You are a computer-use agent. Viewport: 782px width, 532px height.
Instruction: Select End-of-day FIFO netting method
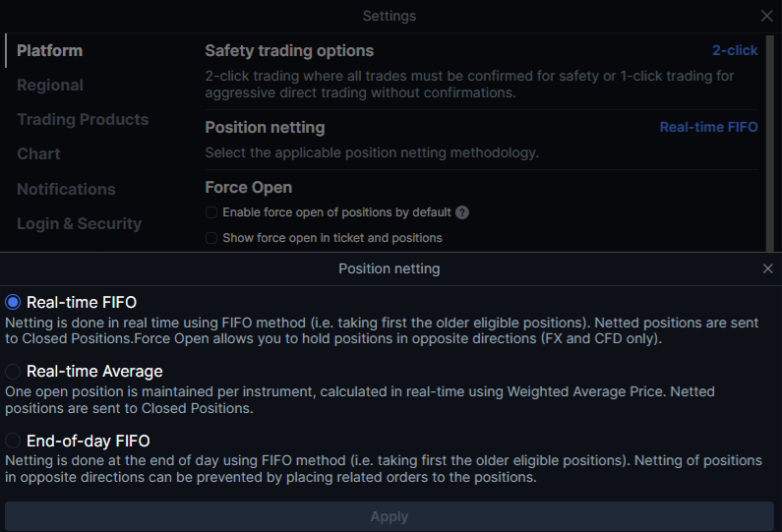pyautogui.click(x=13, y=441)
